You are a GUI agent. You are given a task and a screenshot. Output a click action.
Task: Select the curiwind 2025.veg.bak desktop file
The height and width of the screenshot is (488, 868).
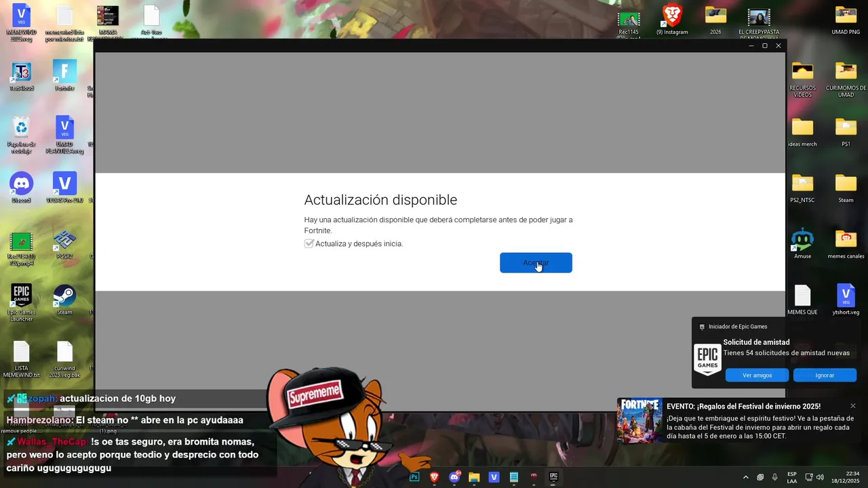(x=64, y=359)
